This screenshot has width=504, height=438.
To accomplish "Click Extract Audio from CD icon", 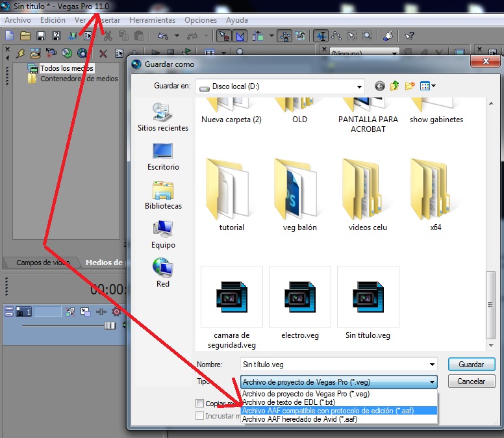I will tap(67, 53).
